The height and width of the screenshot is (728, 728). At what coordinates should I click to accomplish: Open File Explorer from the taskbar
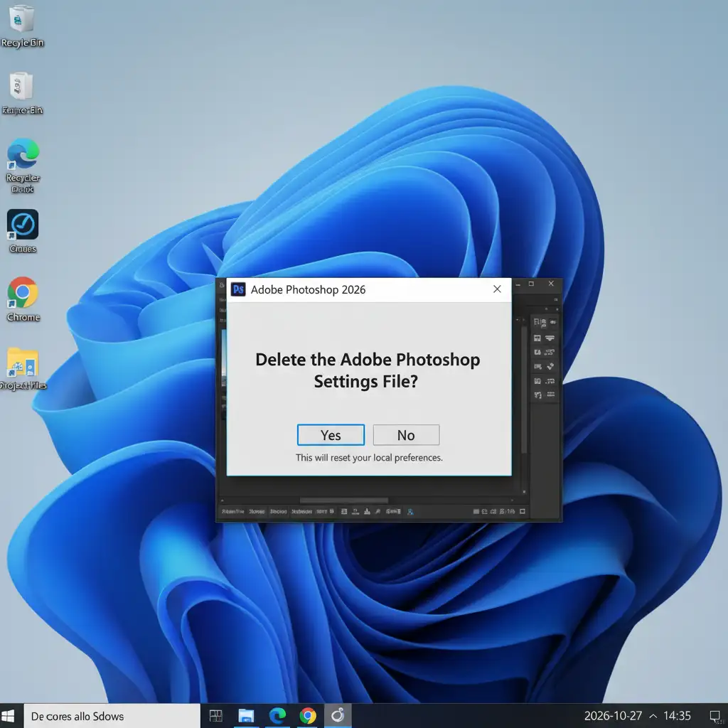246,715
